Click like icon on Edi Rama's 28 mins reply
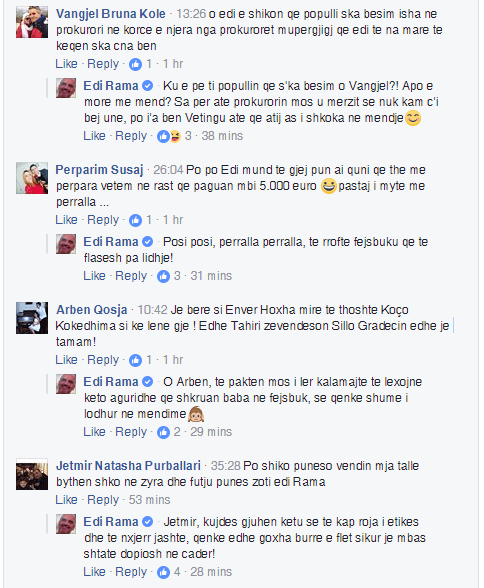 click(163, 572)
